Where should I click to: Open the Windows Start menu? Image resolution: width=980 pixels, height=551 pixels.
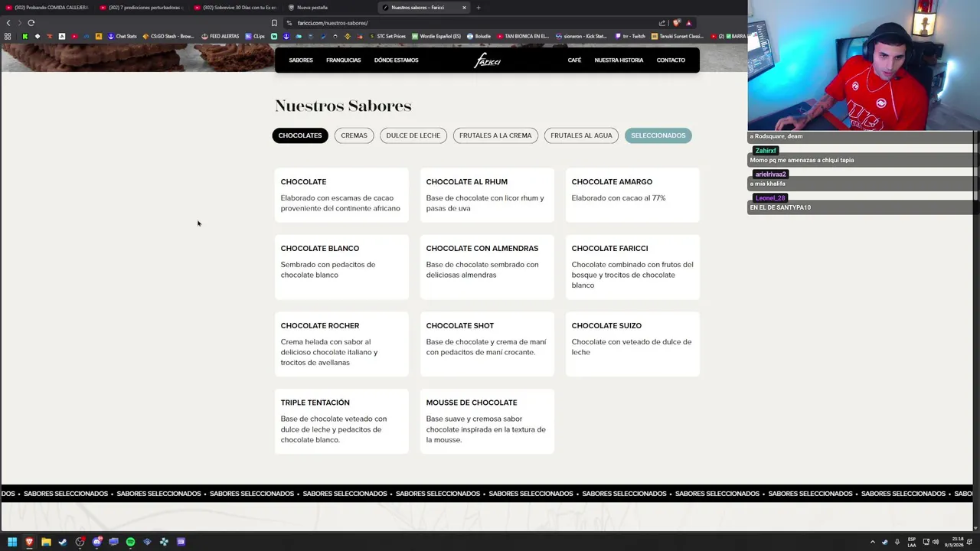tap(12, 542)
